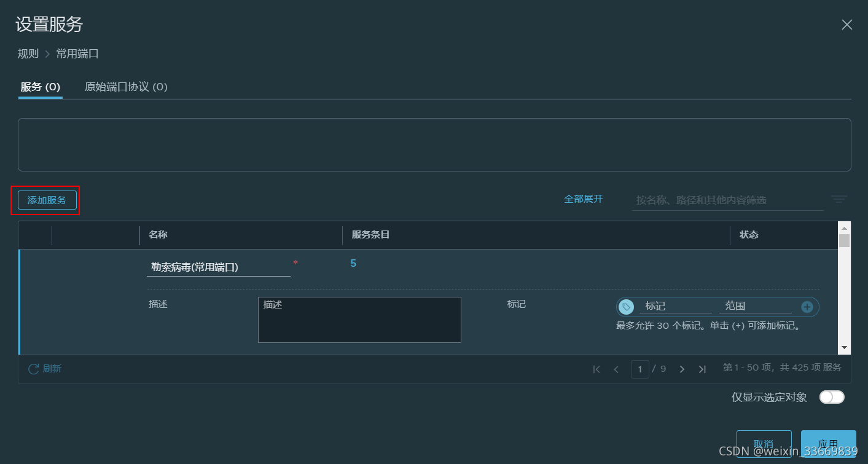Click the service name field 勒索病毒(常用端口)
This screenshot has height=464, width=868.
pyautogui.click(x=218, y=267)
